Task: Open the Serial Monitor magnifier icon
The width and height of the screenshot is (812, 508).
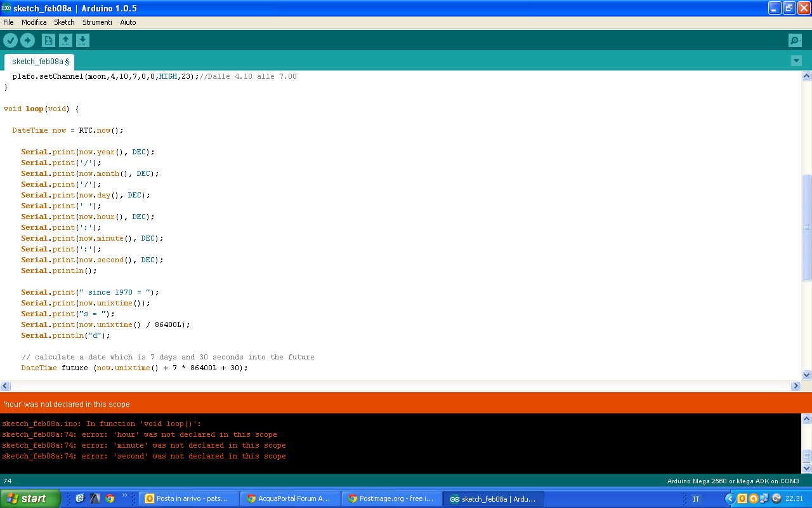Action: [x=795, y=41]
